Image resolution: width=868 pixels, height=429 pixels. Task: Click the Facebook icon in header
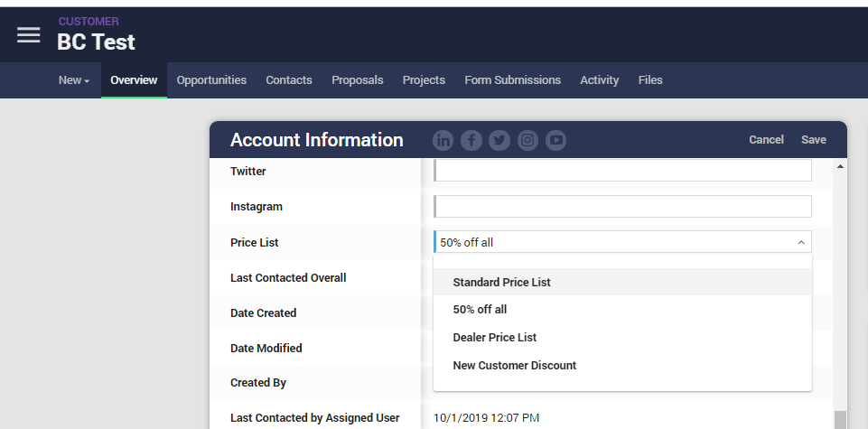(471, 140)
